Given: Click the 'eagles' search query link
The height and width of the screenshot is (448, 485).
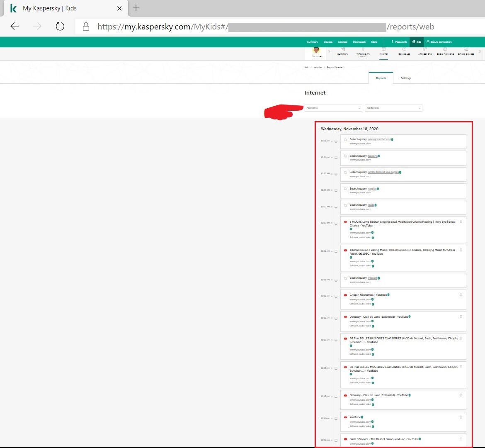Looking at the screenshot, I should pyautogui.click(x=372, y=189).
